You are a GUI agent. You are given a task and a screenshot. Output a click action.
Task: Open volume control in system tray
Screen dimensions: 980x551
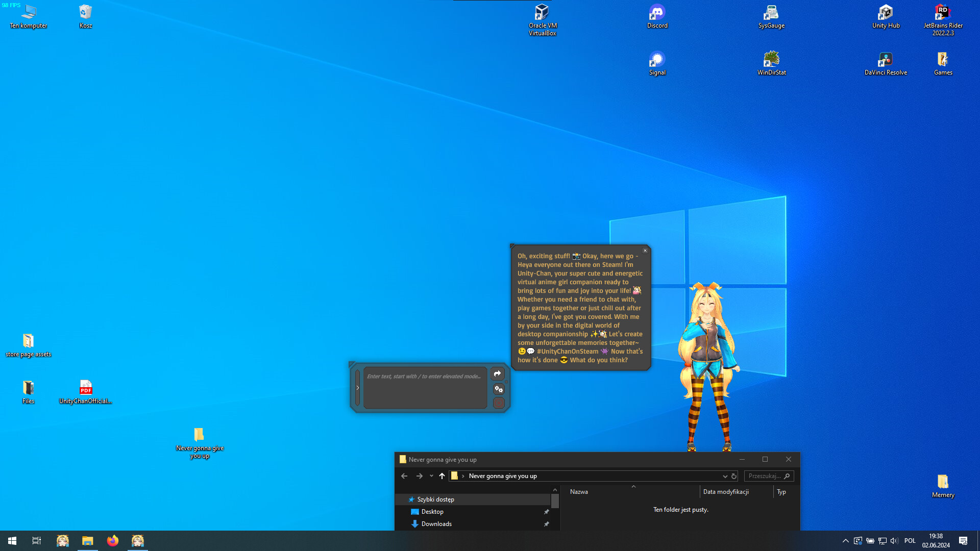point(894,541)
